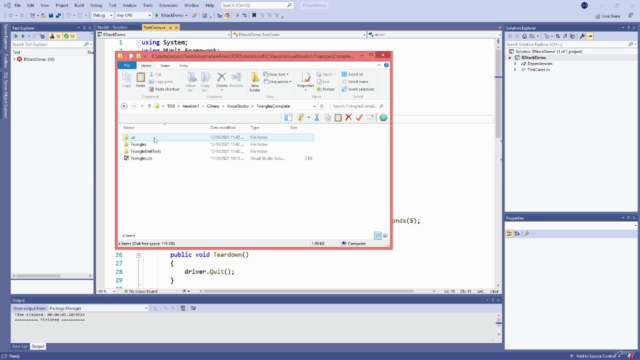Image resolution: width=640 pixels, height=360 pixels.
Task: Click Run test button in Test Explorer
Action: (x=23, y=36)
